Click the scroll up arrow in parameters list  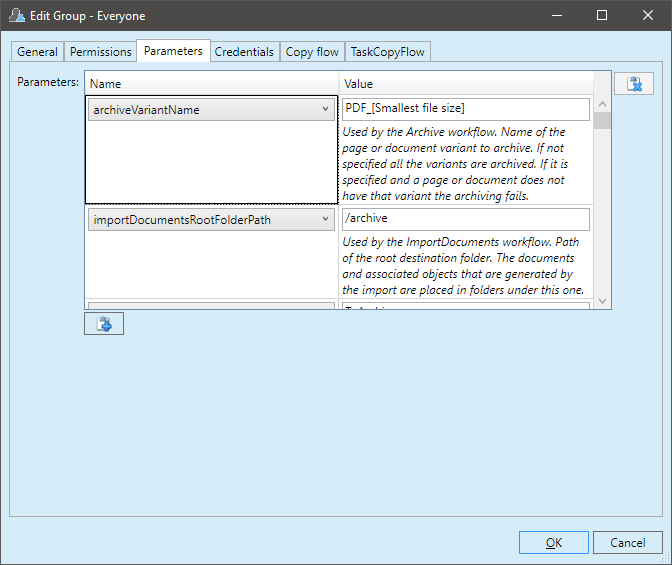pyautogui.click(x=602, y=104)
